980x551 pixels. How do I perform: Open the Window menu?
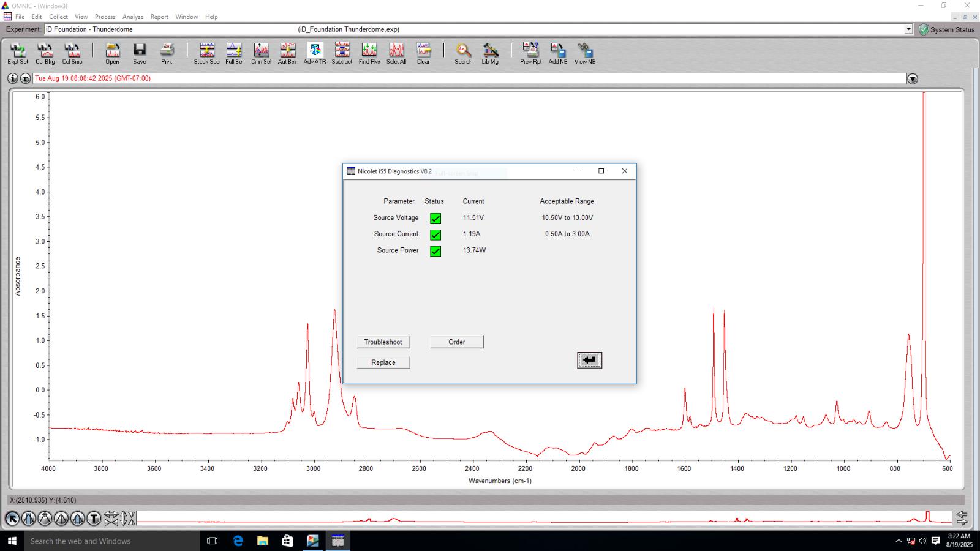tap(187, 17)
